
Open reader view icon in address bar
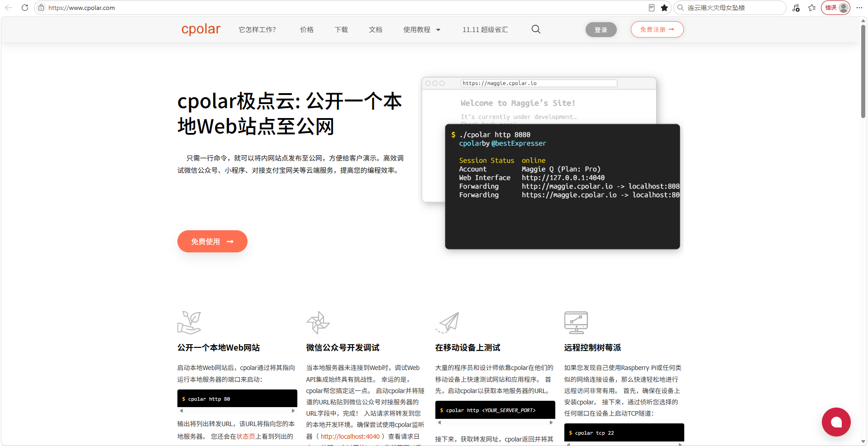click(652, 8)
